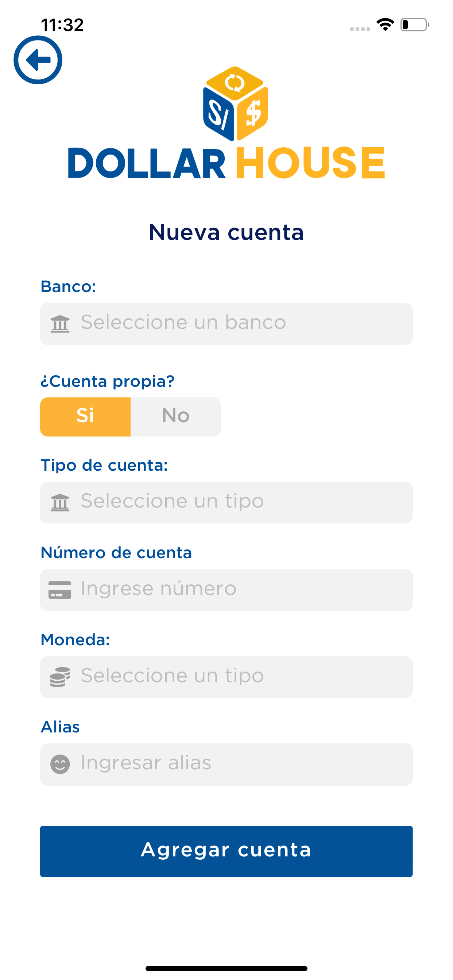This screenshot has width=453, height=980.
Task: Click the bank icon in Tipo de cuenta
Action: (60, 502)
